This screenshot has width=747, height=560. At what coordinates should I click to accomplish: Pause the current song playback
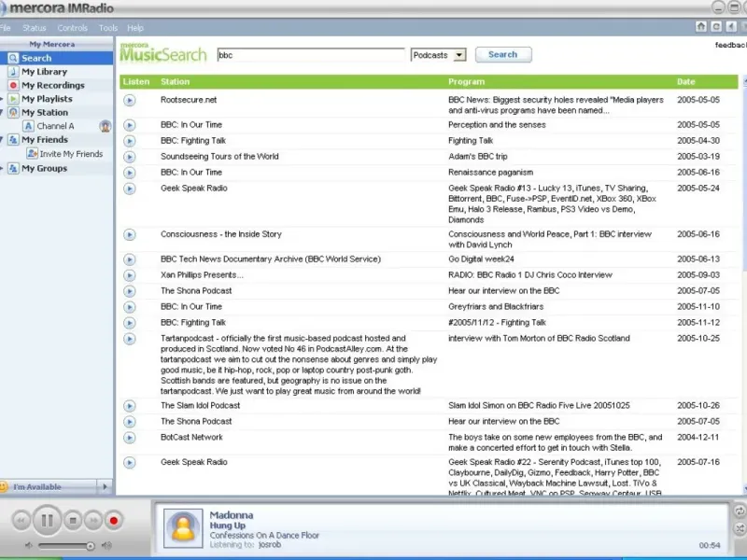coord(47,520)
